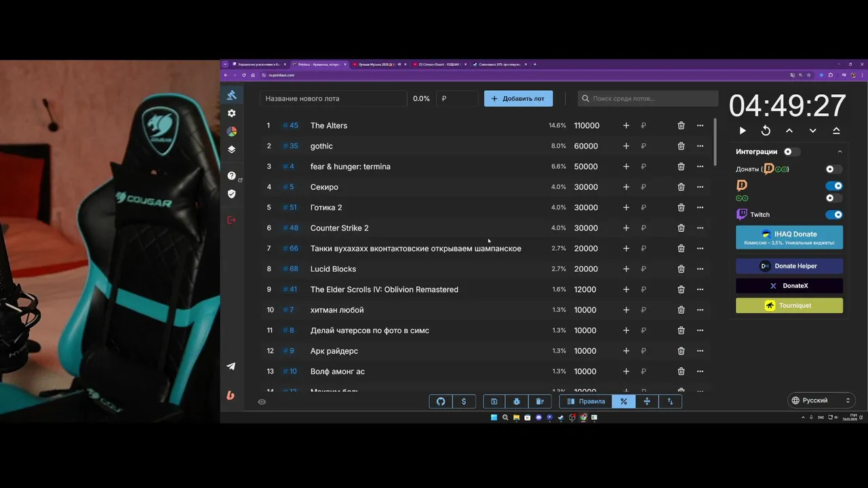This screenshot has height=488, width=868.
Task: Open the Русский language dropdown
Action: coord(821,401)
